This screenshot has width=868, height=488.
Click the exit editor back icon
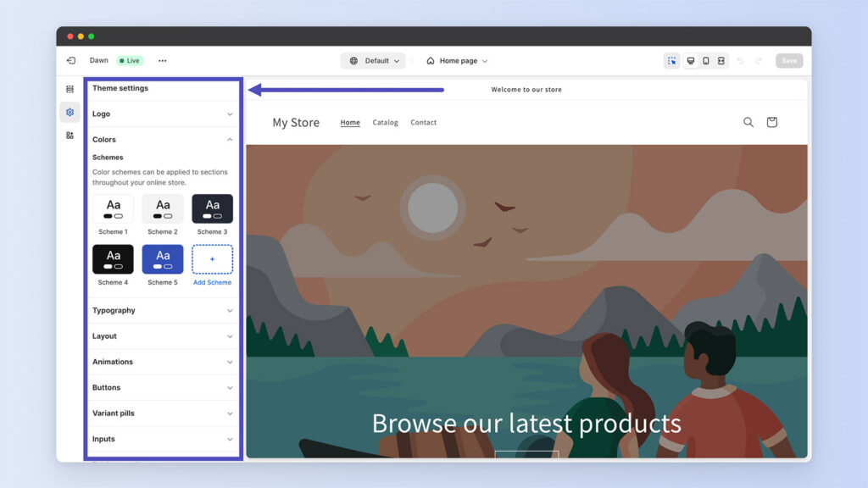(x=71, y=61)
